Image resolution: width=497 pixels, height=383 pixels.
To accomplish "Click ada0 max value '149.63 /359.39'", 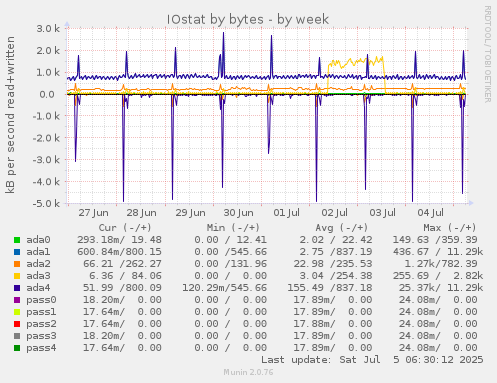I will [x=435, y=240].
